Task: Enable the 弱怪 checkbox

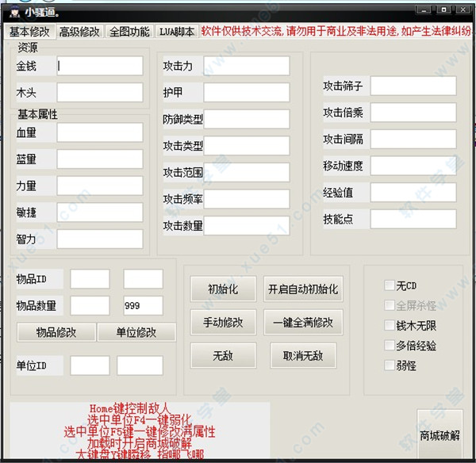Action: tap(389, 365)
